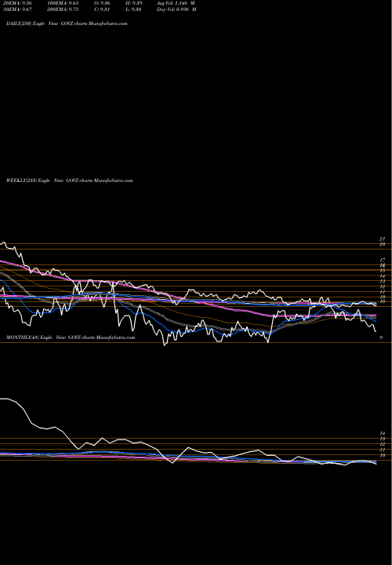The height and width of the screenshot is (565, 392).
Task: Click the 17 price label on weekly axis
Action: (x=383, y=260)
